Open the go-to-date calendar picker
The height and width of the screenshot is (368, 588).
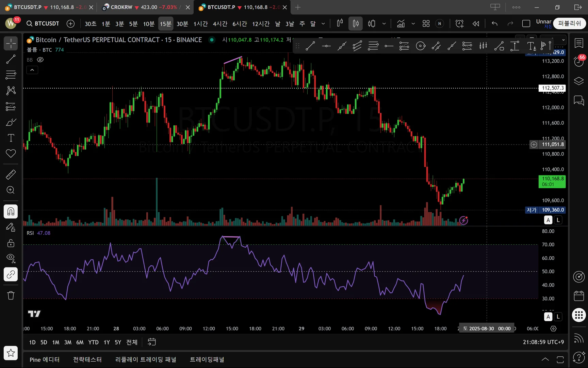click(x=152, y=342)
